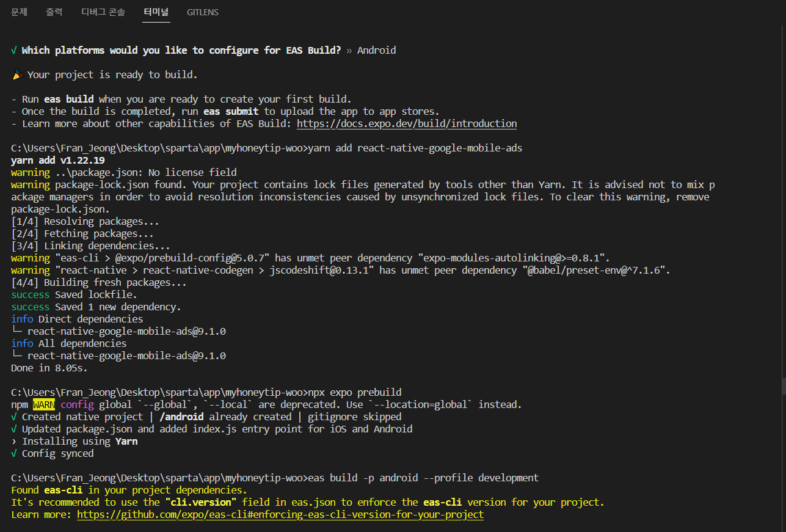Switch to the 출력 (Output) tab
The width and height of the screenshot is (786, 532).
tap(54, 12)
